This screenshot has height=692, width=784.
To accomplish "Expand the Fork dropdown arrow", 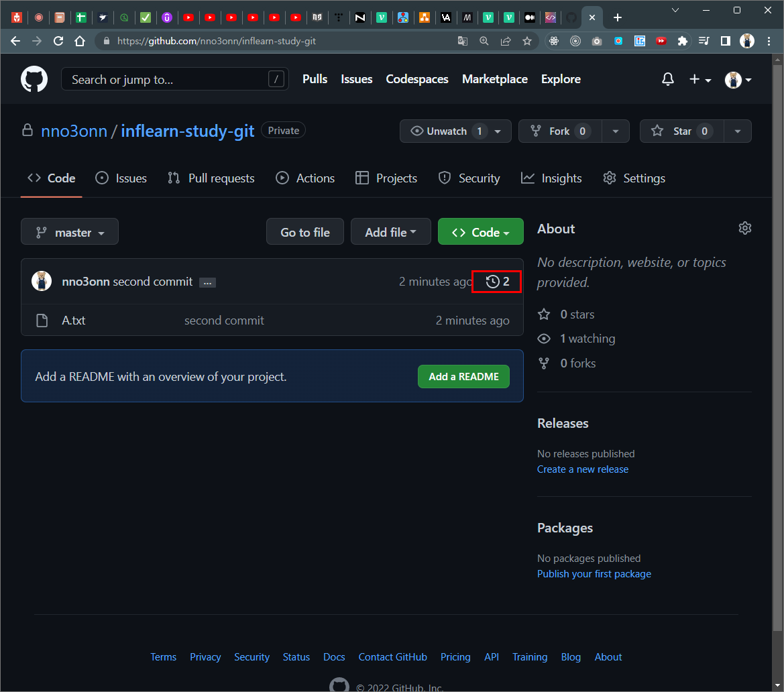I will 616,131.
